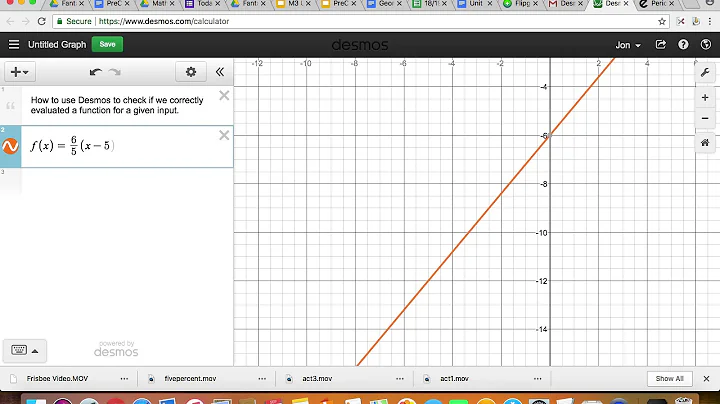Go back in browser history
Screen dimensions: 720x404
pos(10,21)
